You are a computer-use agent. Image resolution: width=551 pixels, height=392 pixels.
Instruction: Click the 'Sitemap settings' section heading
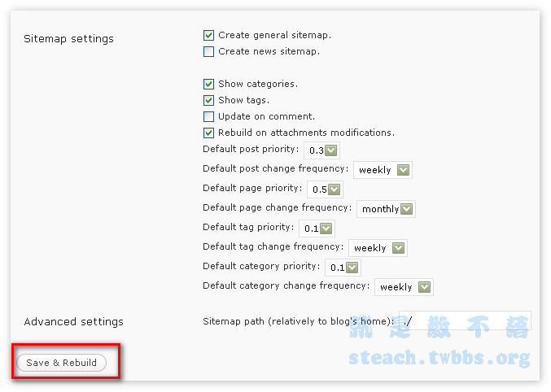point(68,38)
